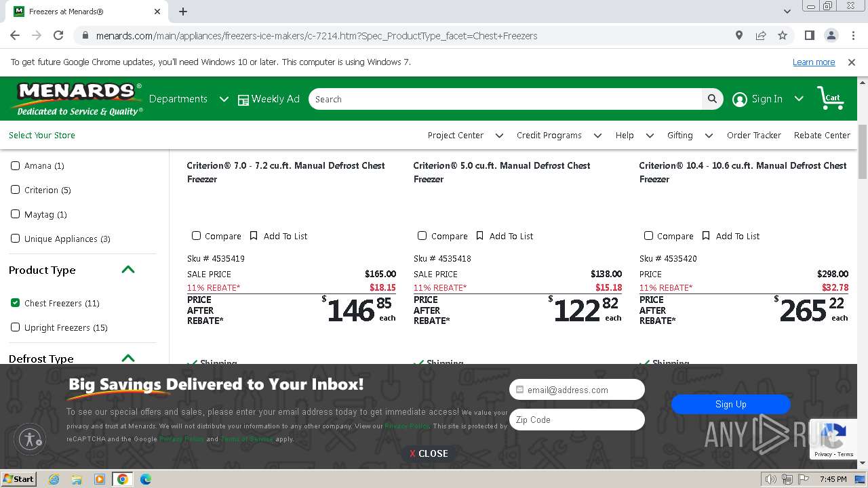Open the shopping cart icon
868x488 pixels.
(x=830, y=99)
